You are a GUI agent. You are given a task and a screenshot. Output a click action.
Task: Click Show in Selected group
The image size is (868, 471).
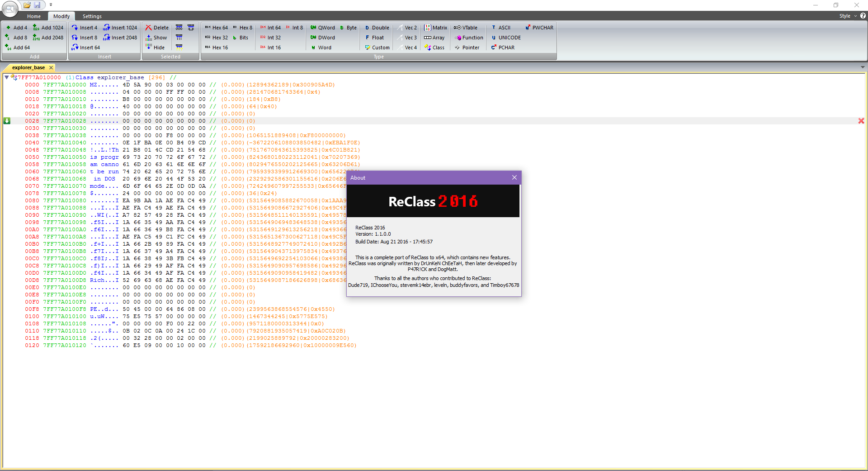[156, 38]
